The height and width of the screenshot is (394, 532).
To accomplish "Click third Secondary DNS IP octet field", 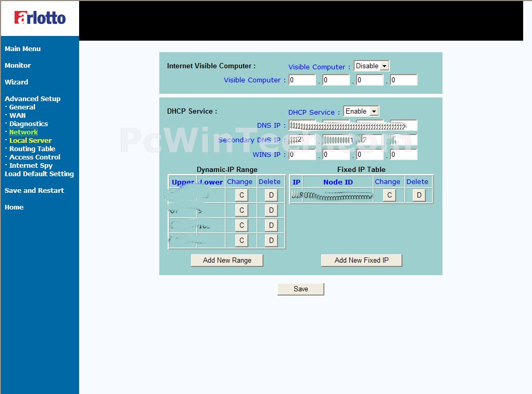I will [x=370, y=140].
